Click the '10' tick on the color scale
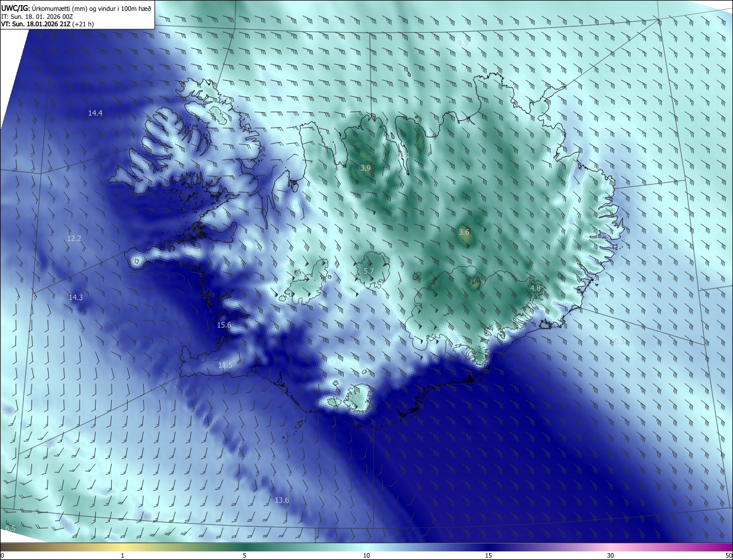This screenshot has height=560, width=733. tap(366, 555)
